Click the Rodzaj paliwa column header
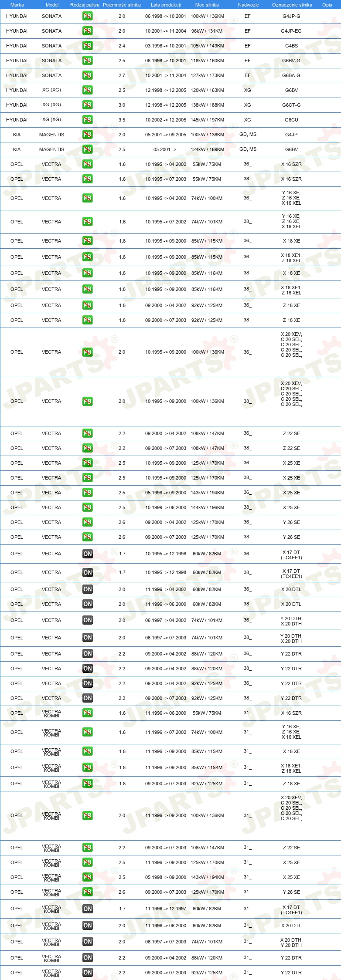The width and height of the screenshot is (341, 980). (x=85, y=5)
